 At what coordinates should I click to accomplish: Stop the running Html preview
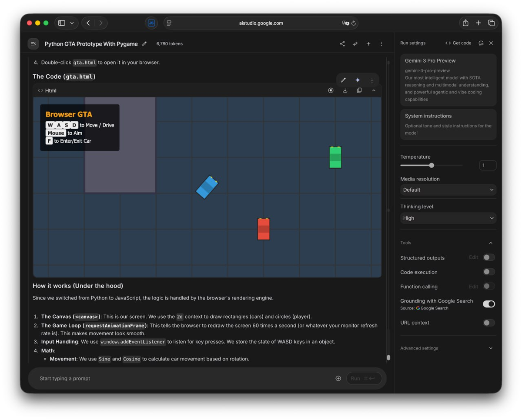pos(331,90)
